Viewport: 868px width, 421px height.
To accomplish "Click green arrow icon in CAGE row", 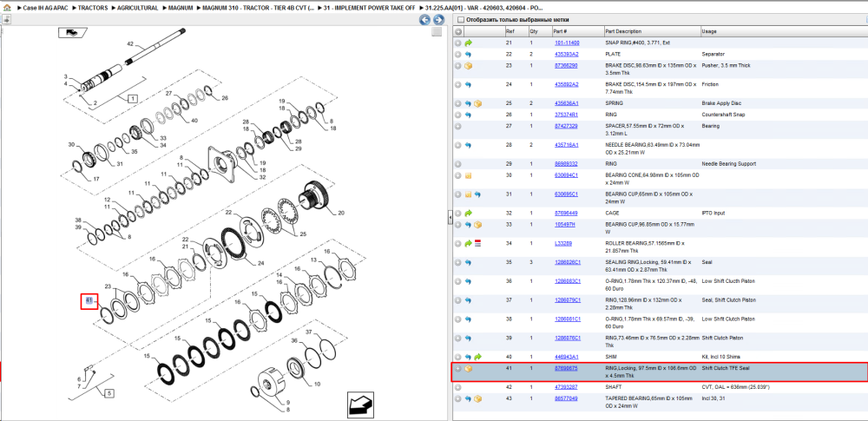I will pyautogui.click(x=469, y=213).
